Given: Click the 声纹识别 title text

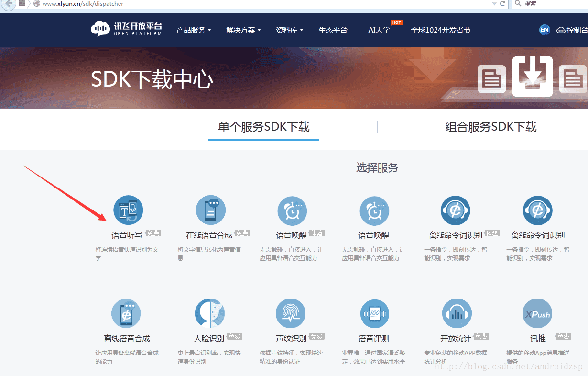Looking at the screenshot, I should pyautogui.click(x=291, y=338).
